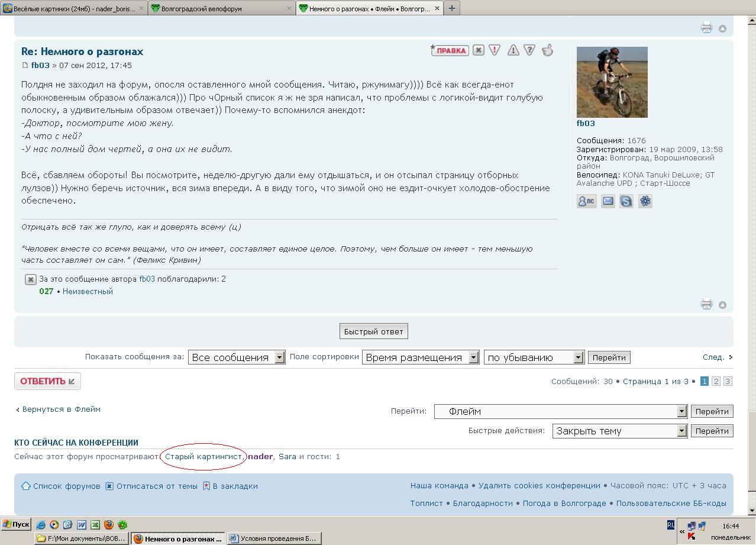Open the 'Все сообщения' display period dropdown
The height and width of the screenshot is (545, 756).
(x=237, y=357)
